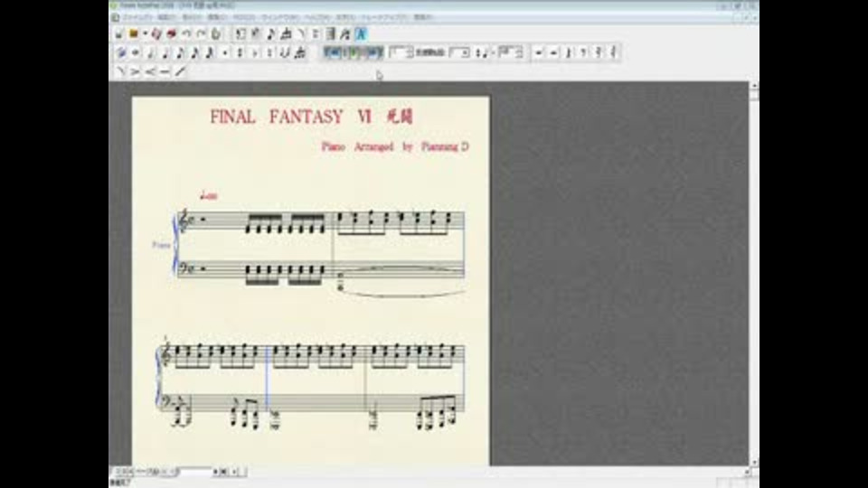
Task: Click the Piano staff name label
Action: pyautogui.click(x=161, y=245)
